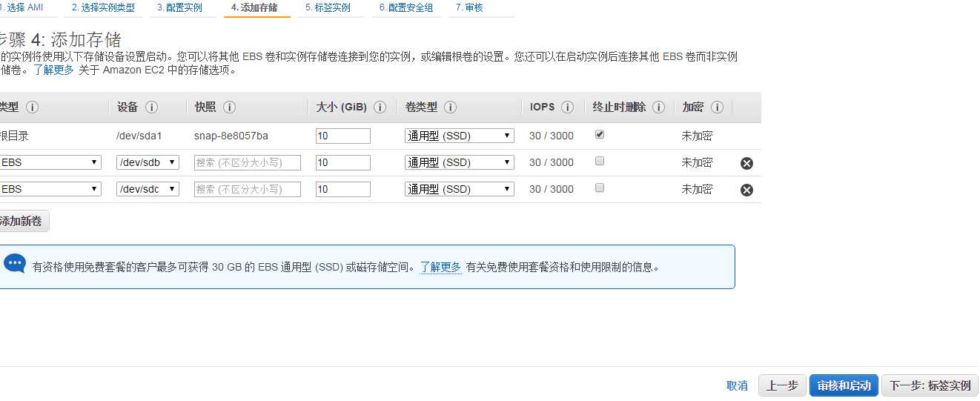Open 了解更多 link about EC2 storage options
This screenshot has height=401, width=980.
[x=53, y=70]
